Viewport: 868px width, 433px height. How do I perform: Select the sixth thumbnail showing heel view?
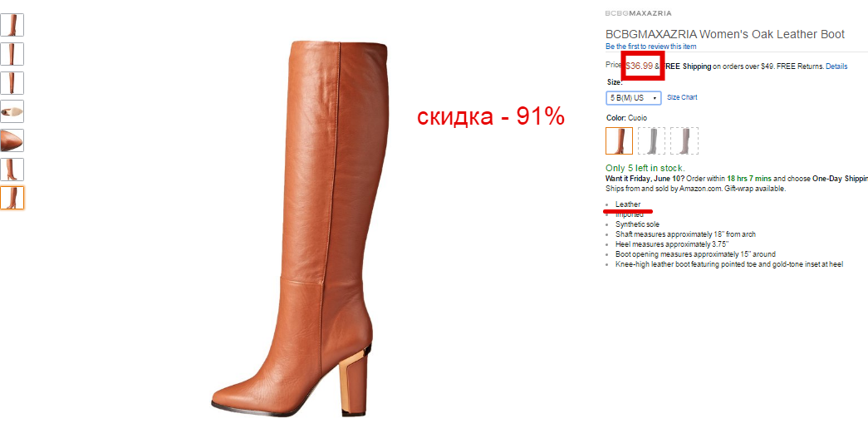click(x=12, y=169)
